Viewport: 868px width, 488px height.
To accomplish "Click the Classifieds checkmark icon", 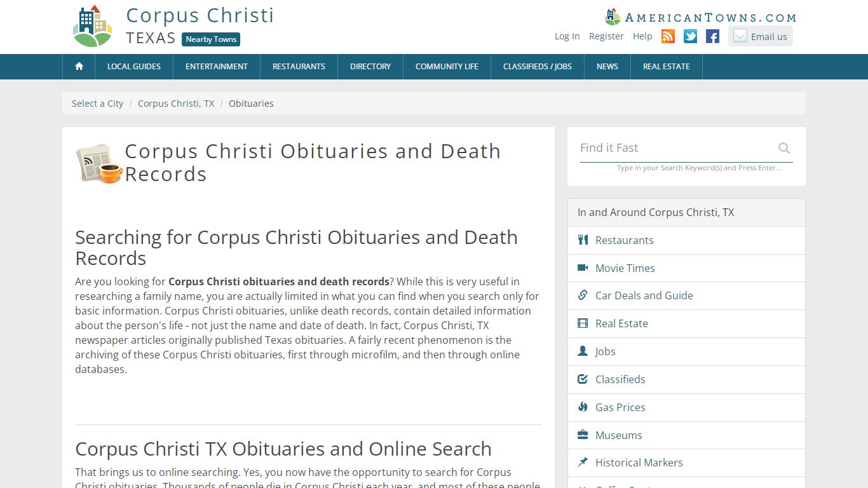I will pos(583,379).
